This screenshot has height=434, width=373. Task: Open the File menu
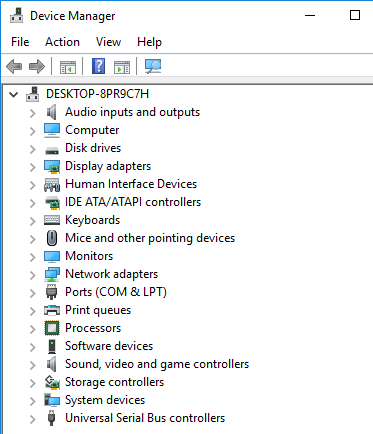20,42
